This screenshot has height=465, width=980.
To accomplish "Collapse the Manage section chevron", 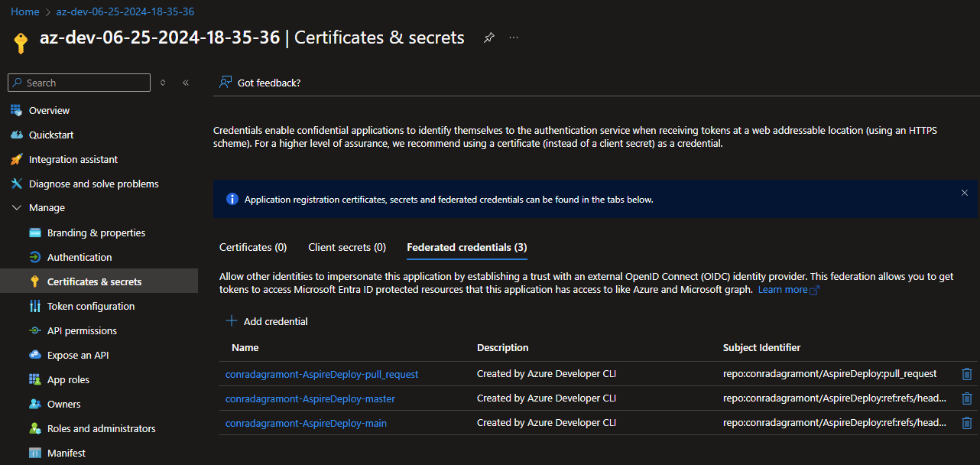I will (16, 208).
